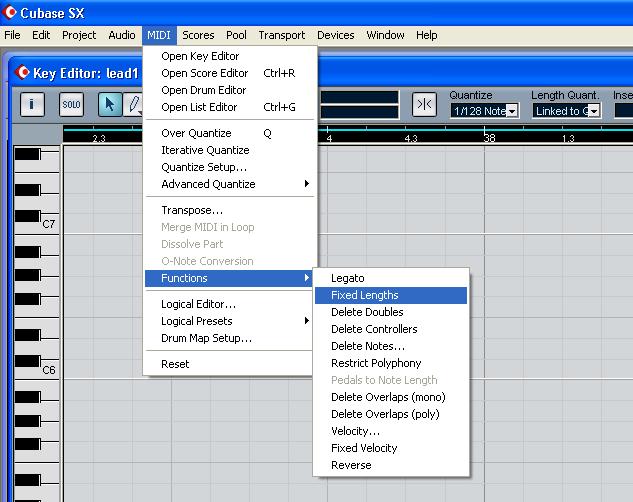Choose Transpose... from MIDI menu
Viewport: 633px width, 502px height.
click(x=229, y=210)
